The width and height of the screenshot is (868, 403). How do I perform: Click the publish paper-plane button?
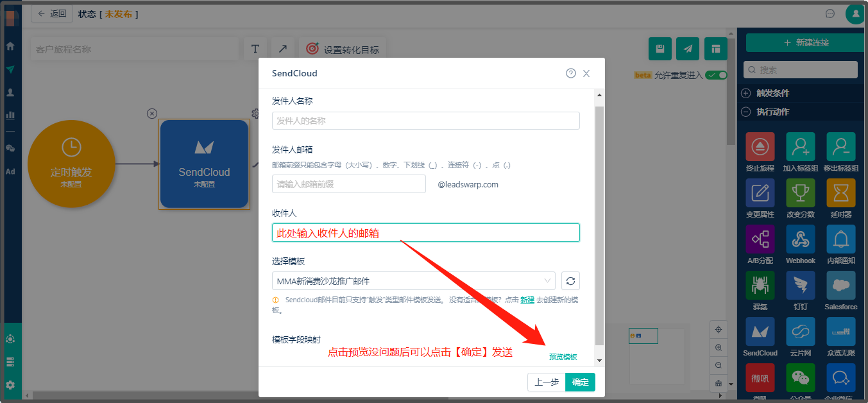[x=688, y=49]
